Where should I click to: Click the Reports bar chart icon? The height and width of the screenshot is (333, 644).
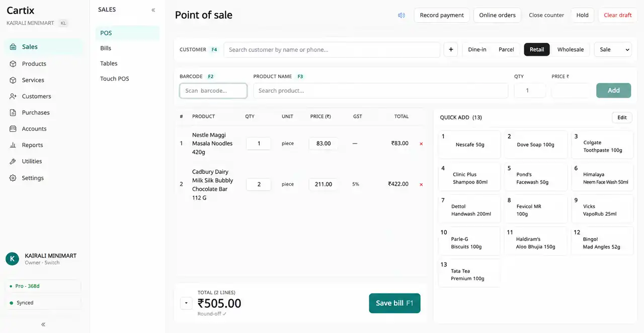[13, 145]
